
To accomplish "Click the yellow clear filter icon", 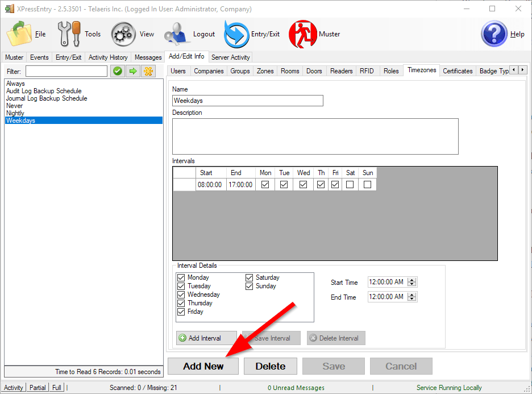I will 148,71.
